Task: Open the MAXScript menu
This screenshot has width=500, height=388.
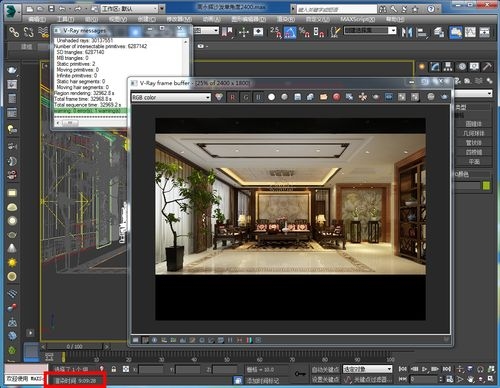Action: point(357,19)
